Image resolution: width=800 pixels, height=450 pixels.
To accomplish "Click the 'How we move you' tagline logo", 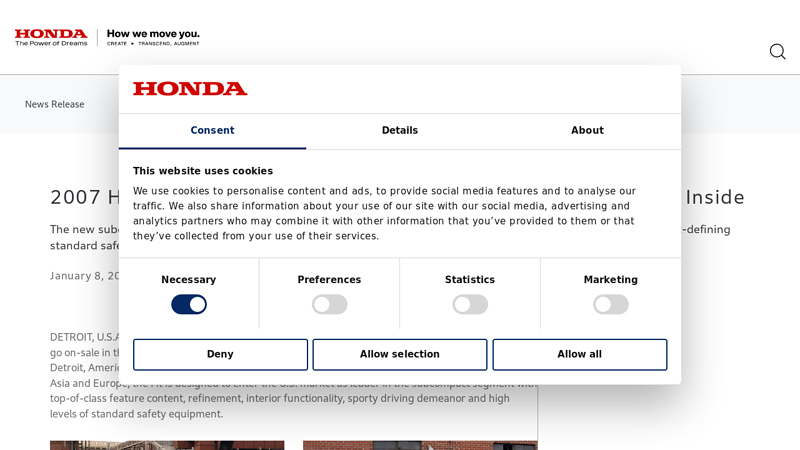I will [x=153, y=37].
